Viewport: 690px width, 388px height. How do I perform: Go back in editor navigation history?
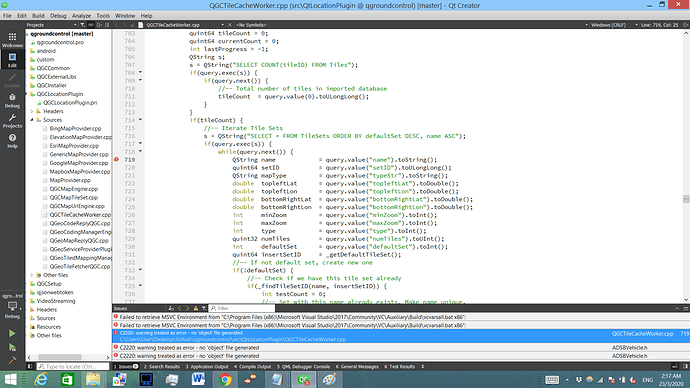pos(116,25)
